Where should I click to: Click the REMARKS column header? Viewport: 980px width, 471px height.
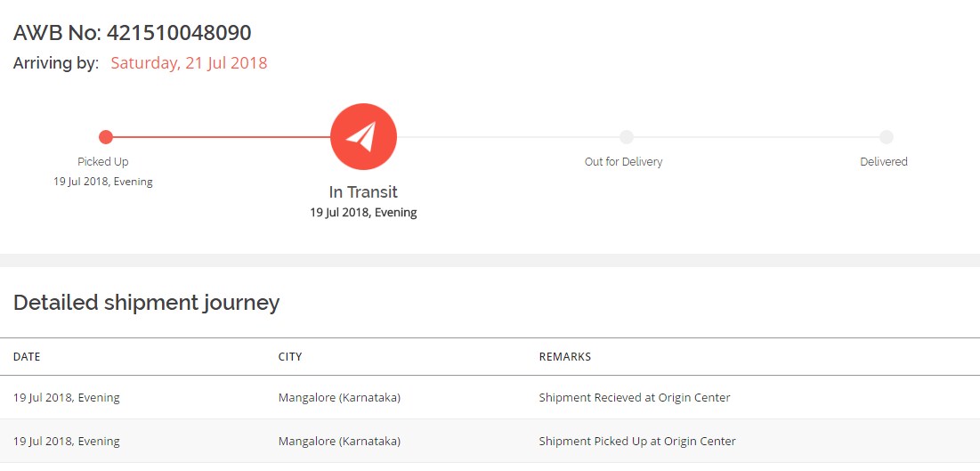pyautogui.click(x=565, y=356)
